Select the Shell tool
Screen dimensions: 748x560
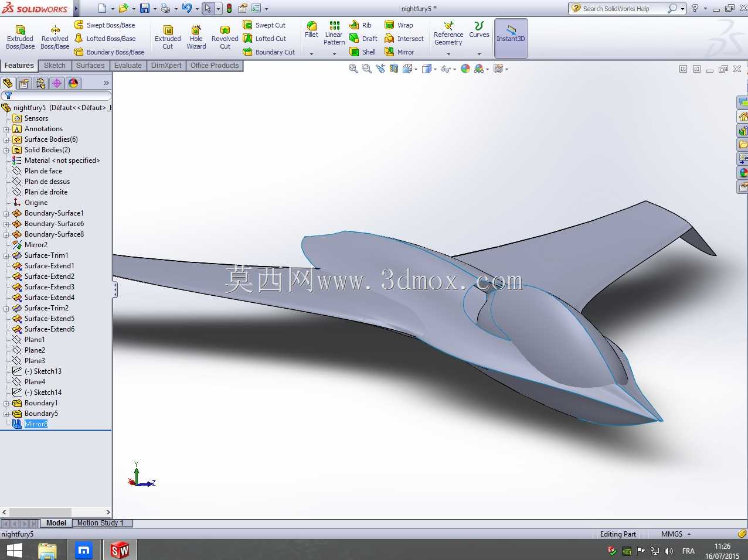click(x=363, y=52)
